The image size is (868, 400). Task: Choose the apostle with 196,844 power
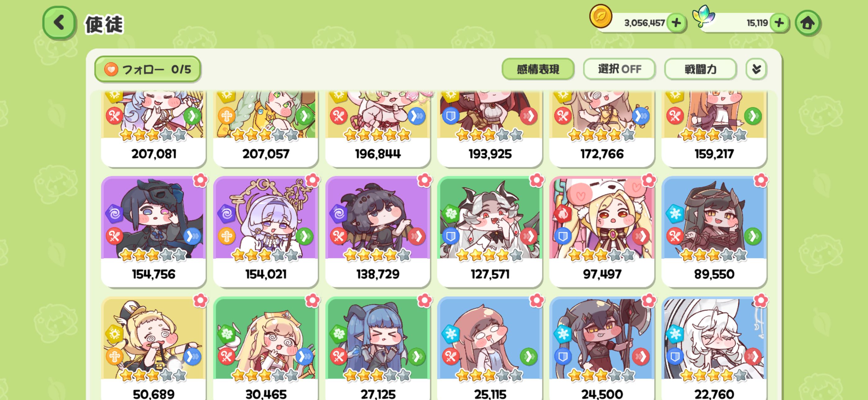tap(378, 129)
